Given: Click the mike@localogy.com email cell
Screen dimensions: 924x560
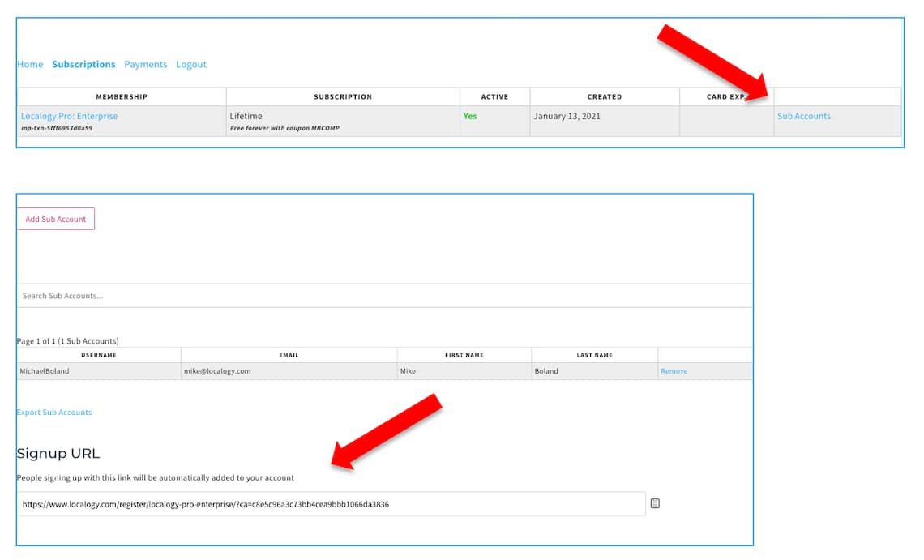Looking at the screenshot, I should [217, 371].
